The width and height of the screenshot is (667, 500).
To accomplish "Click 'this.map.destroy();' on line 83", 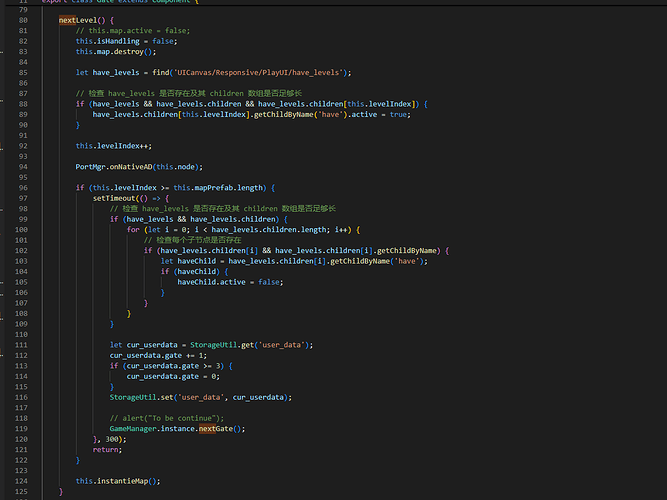I will coord(116,51).
